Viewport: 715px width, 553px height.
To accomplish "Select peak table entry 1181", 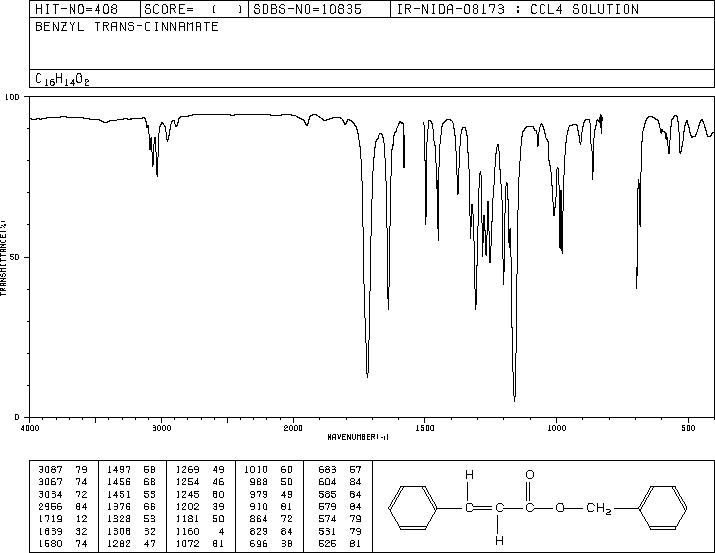I will point(187,519).
